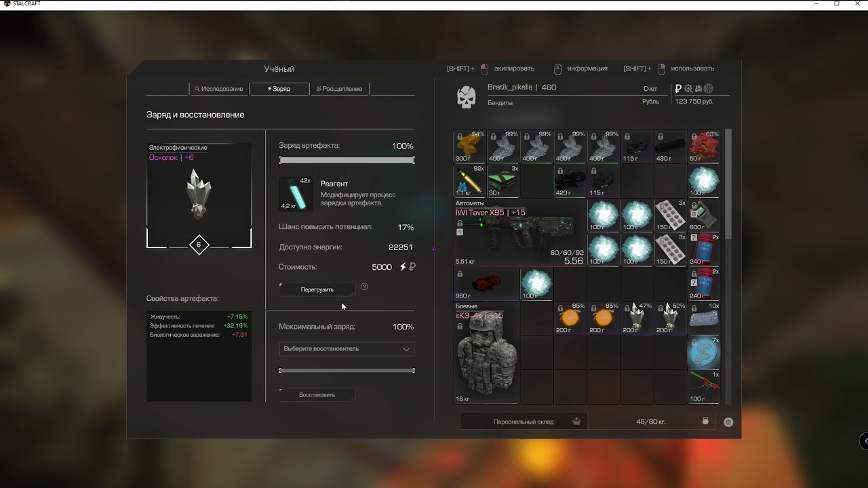
Task: Click the Биологическое заражение property row
Action: coord(199,335)
